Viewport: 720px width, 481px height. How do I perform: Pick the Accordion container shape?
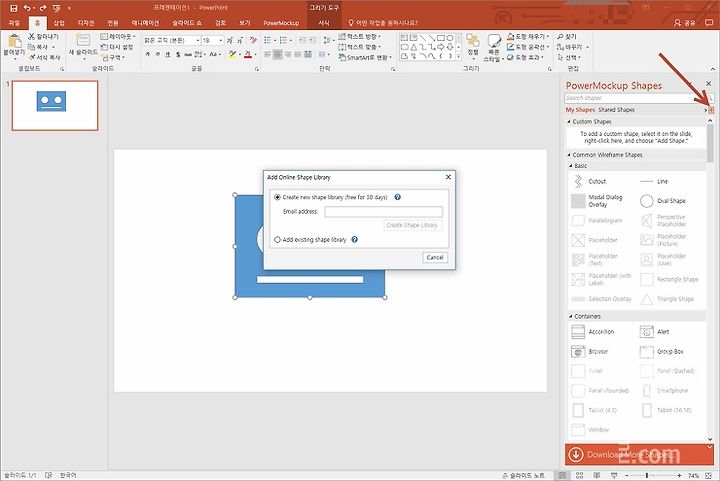click(x=593, y=331)
